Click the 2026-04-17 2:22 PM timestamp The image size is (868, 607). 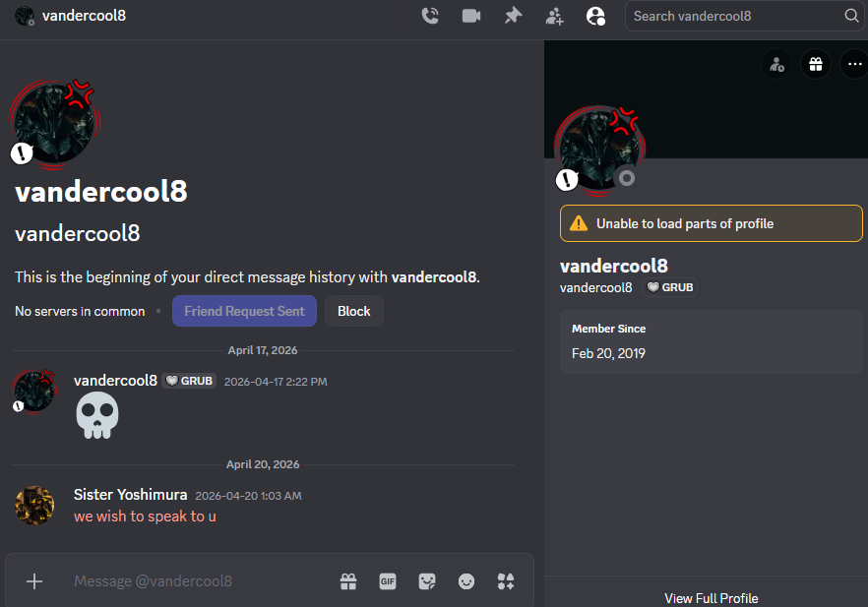[x=276, y=382]
